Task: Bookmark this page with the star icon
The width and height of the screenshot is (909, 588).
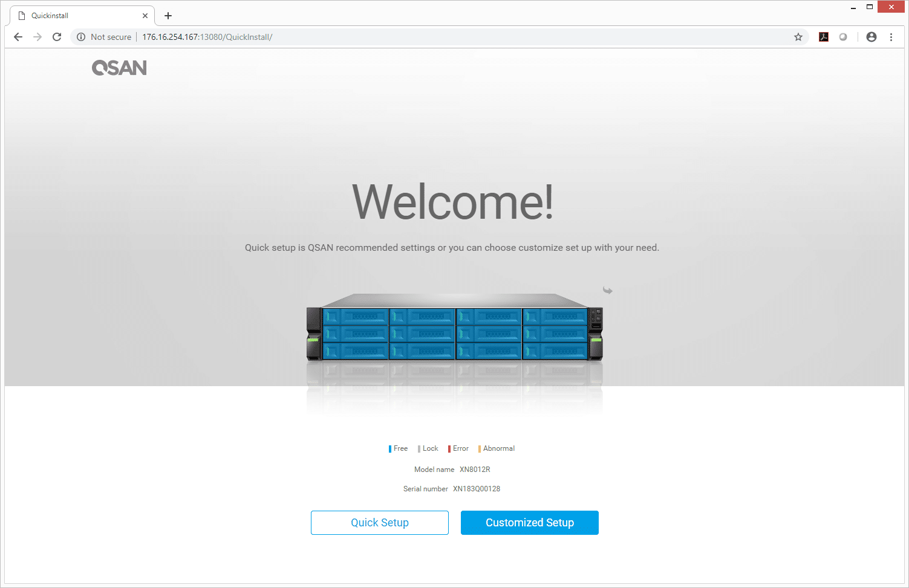Action: point(798,37)
